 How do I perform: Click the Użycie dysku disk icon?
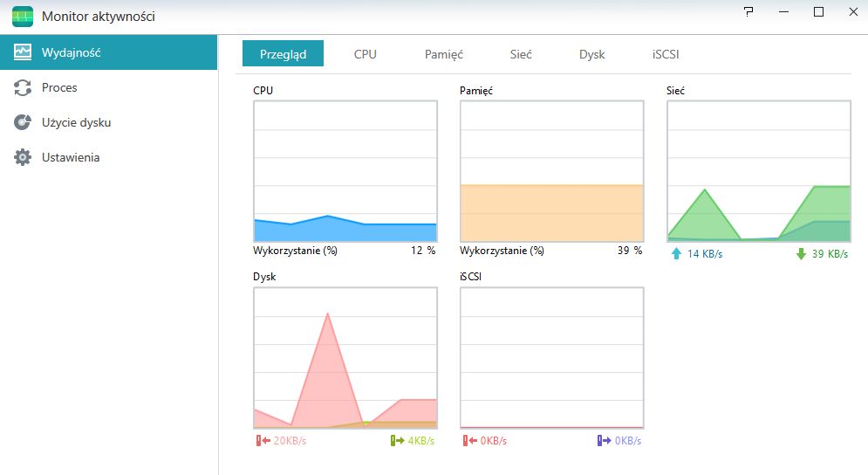point(22,122)
